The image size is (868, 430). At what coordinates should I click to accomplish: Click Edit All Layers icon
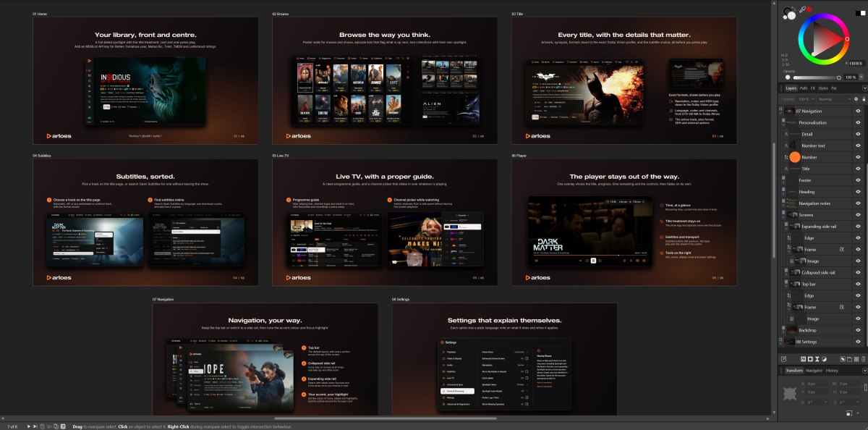[x=783, y=359]
